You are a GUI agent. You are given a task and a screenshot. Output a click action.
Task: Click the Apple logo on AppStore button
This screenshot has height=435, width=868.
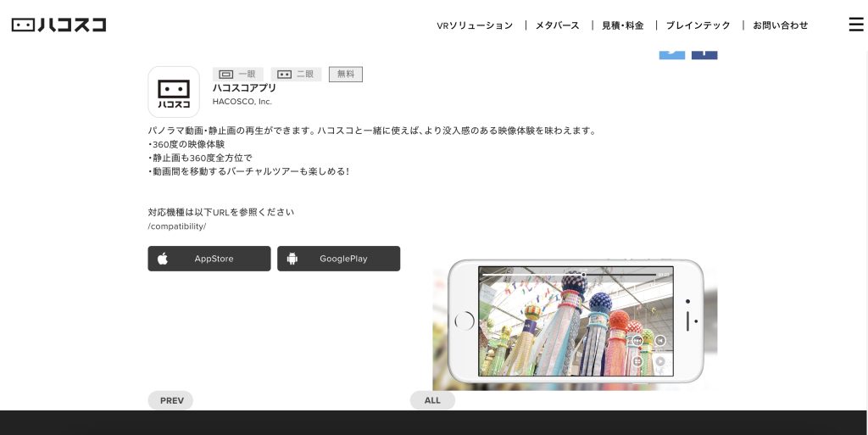(x=163, y=259)
